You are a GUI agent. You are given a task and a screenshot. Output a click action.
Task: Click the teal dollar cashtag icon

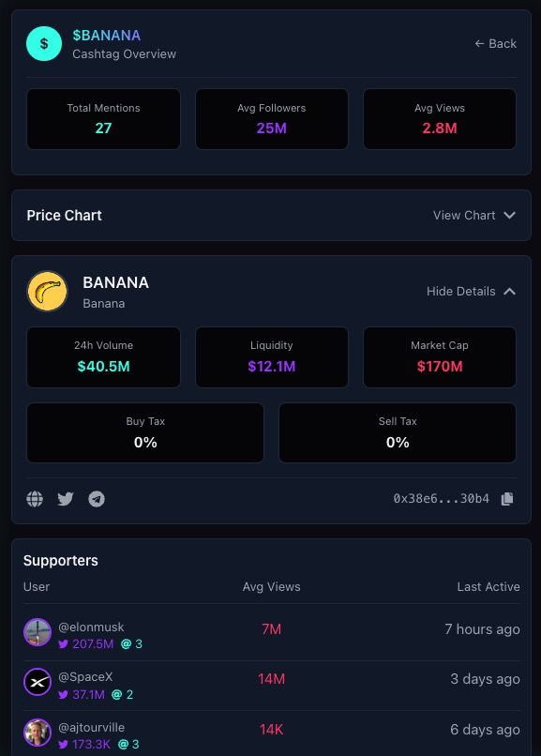tap(44, 44)
